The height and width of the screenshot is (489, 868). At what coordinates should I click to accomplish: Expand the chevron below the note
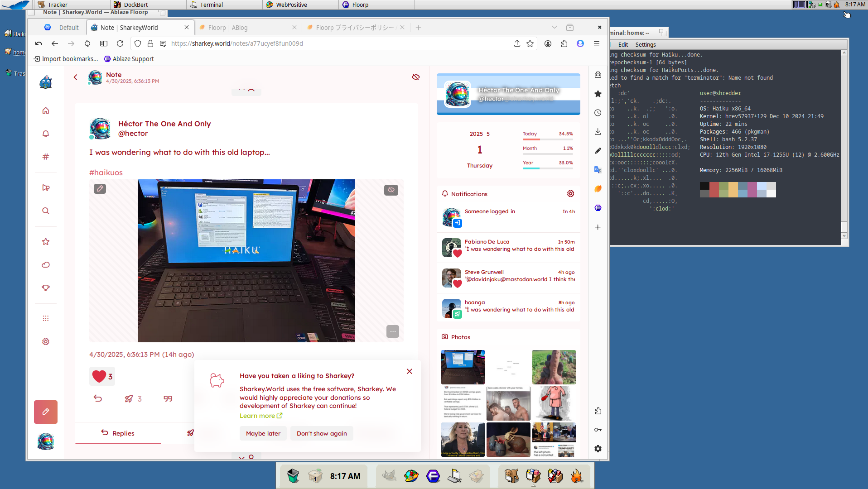click(x=242, y=457)
